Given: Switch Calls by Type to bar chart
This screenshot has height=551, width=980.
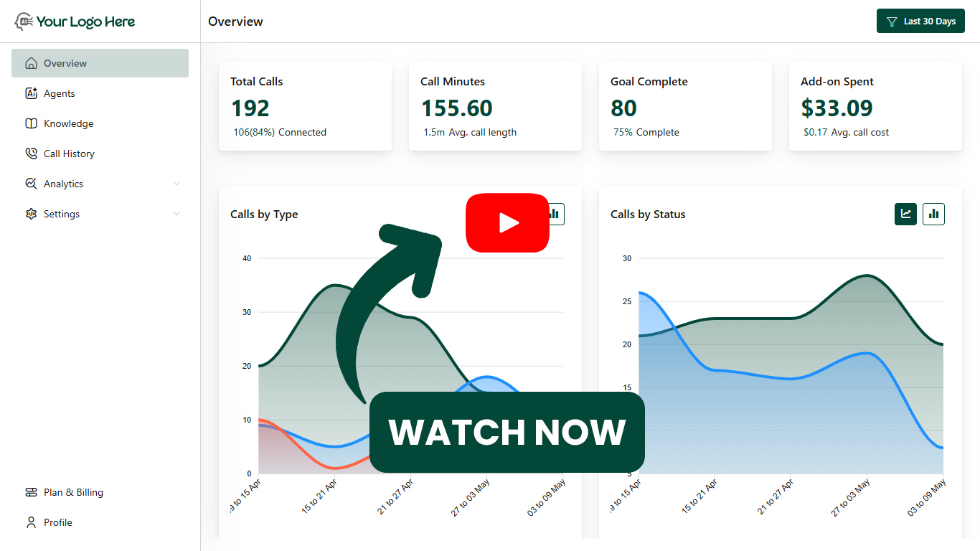Looking at the screenshot, I should (555, 214).
